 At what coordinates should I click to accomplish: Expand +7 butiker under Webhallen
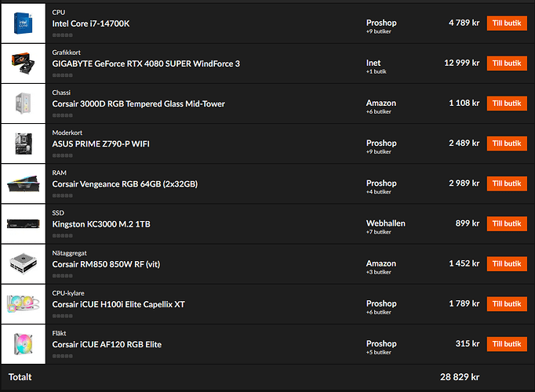tap(378, 232)
